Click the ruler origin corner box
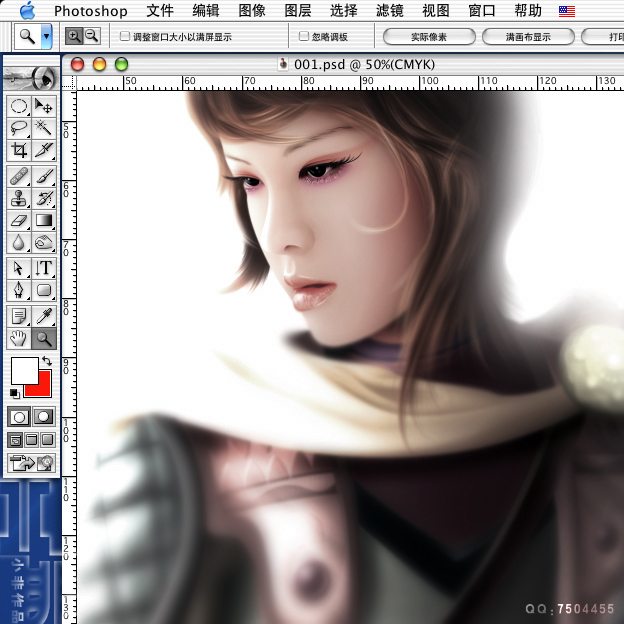The height and width of the screenshot is (624, 624). pyautogui.click(x=69, y=84)
